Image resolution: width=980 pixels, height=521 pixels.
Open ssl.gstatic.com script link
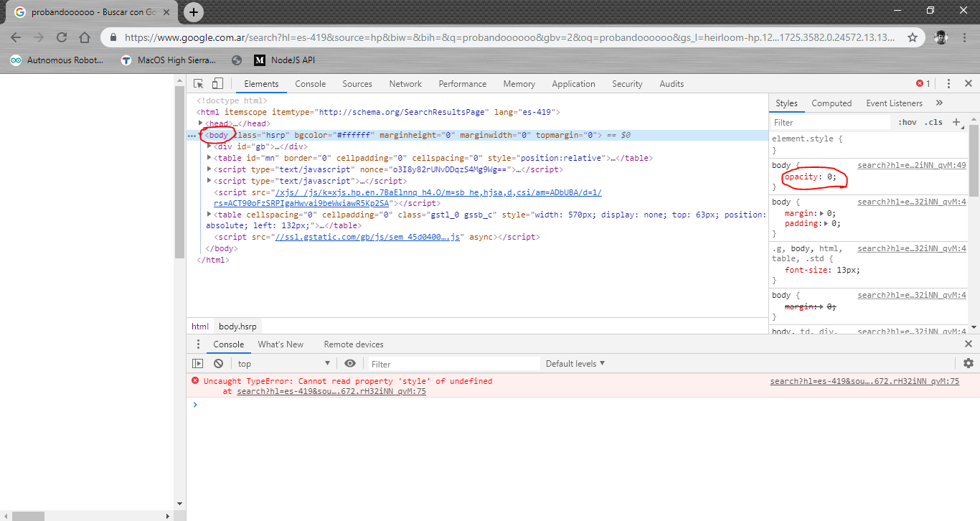[x=367, y=237]
